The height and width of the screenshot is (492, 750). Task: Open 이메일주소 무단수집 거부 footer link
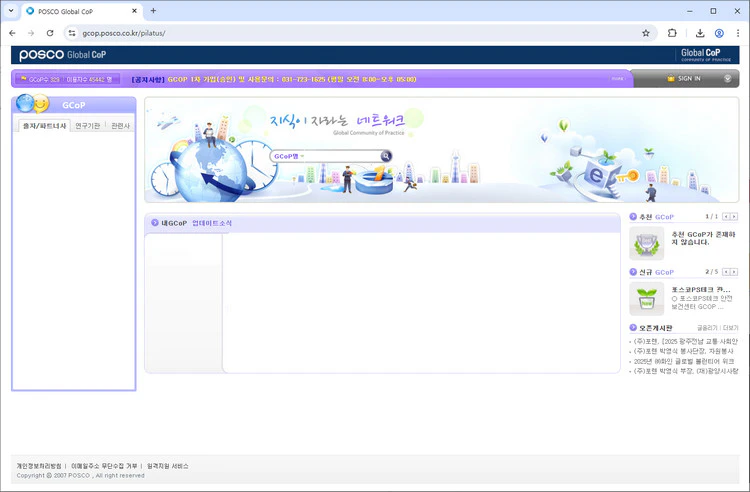pos(104,466)
